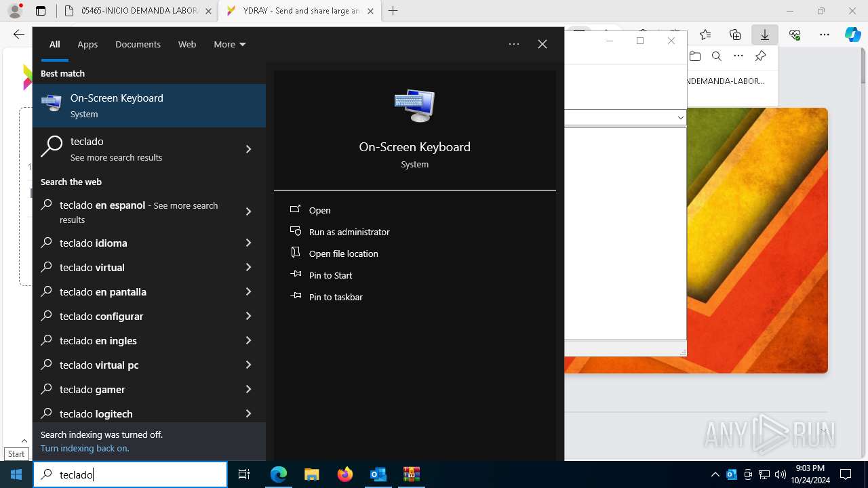Viewport: 868px width, 488px height.
Task: Click the Open action icon in preview pane
Action: pyautogui.click(x=295, y=209)
